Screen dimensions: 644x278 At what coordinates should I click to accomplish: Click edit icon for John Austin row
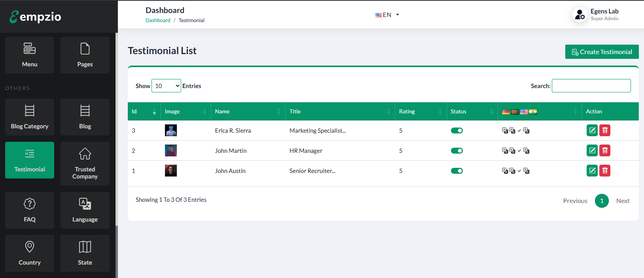(592, 171)
